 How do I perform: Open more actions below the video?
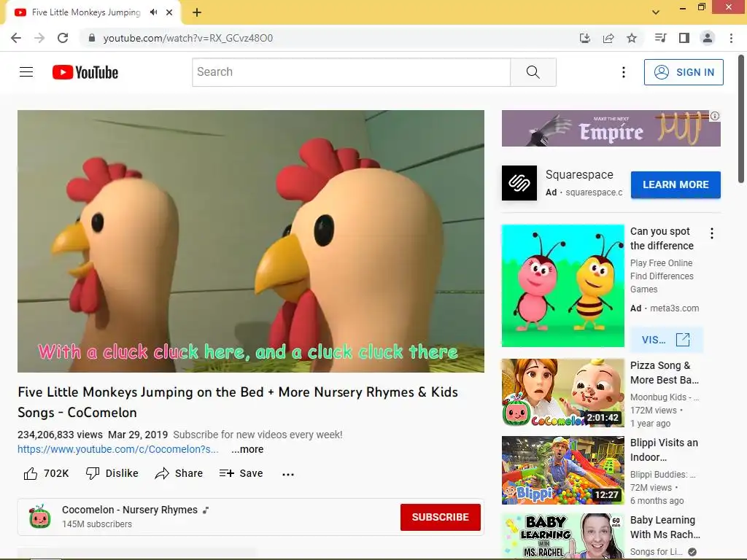(x=287, y=474)
